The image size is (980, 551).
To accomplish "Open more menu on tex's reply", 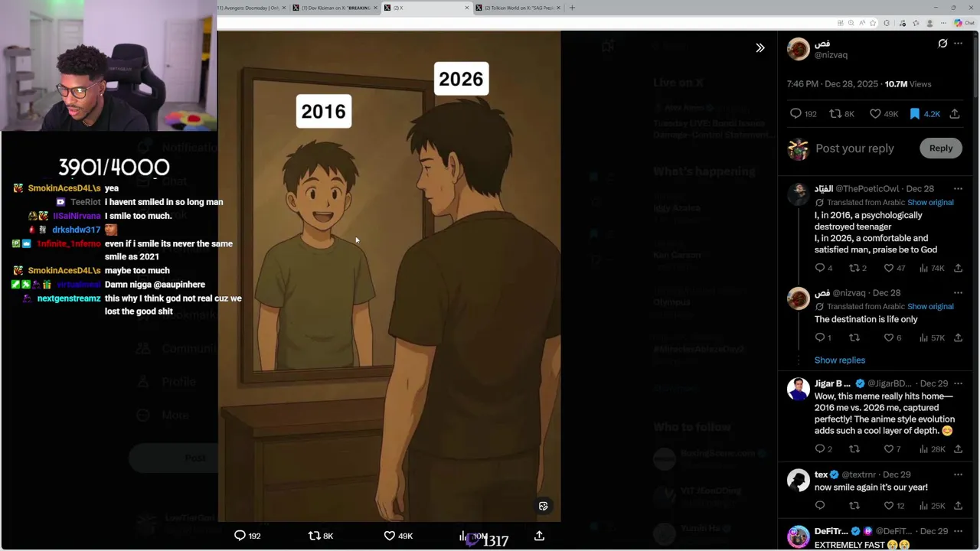I will click(958, 474).
